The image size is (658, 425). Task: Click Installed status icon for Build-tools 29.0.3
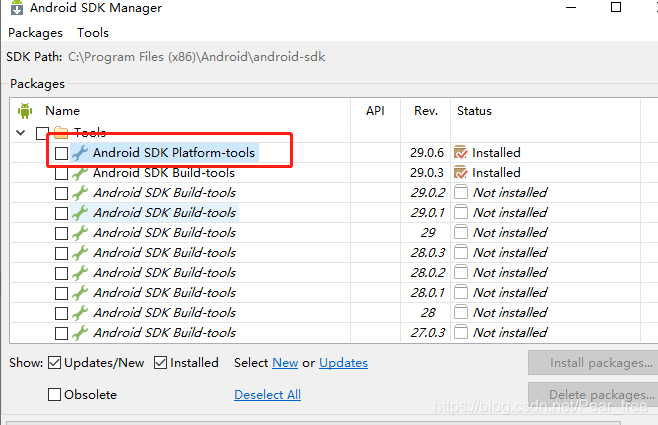point(461,172)
